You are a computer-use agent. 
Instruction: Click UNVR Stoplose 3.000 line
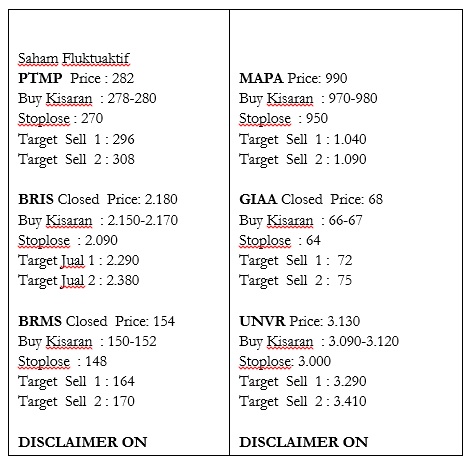tap(285, 362)
